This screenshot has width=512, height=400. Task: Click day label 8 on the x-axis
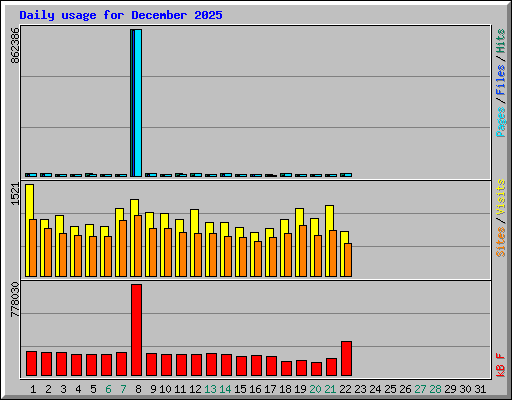138,389
